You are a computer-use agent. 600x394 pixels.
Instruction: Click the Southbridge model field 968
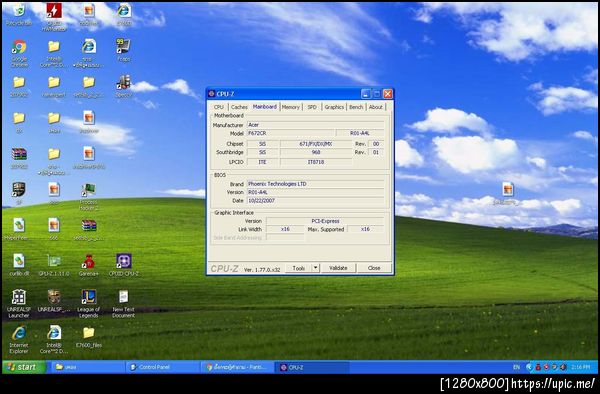[x=316, y=152]
